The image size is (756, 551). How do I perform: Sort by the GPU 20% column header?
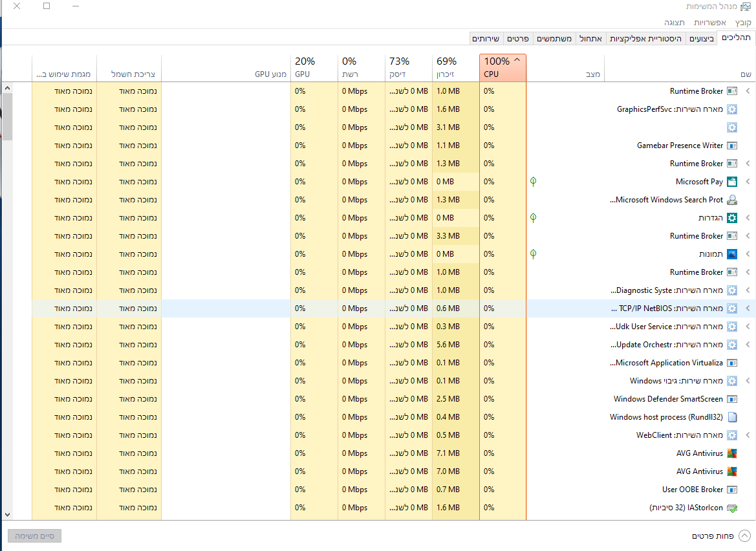pyautogui.click(x=314, y=67)
